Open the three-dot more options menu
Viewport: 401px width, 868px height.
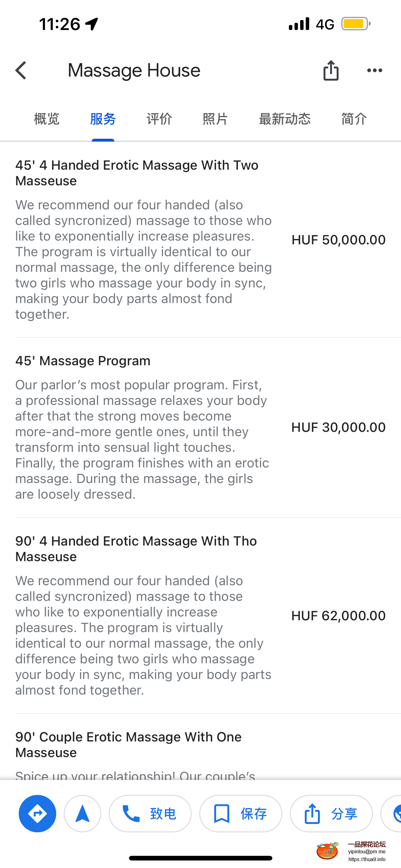click(374, 70)
